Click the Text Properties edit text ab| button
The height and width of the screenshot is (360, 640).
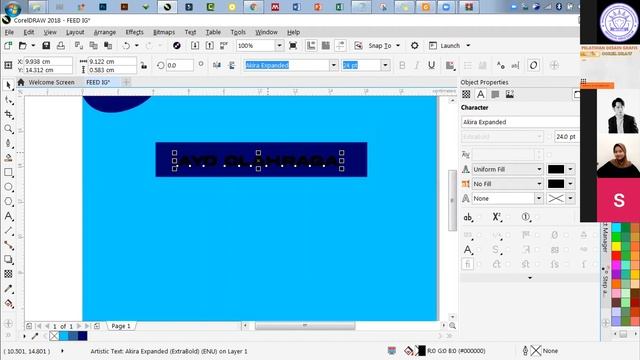point(516,65)
